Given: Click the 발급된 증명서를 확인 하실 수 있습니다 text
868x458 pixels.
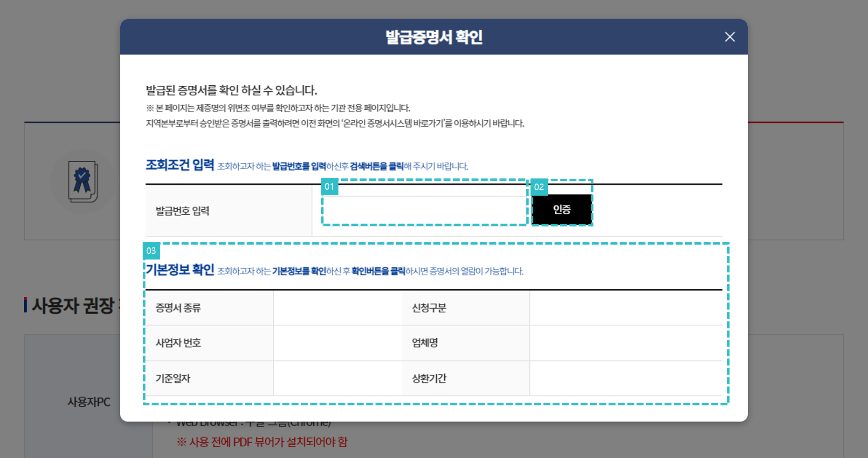Looking at the screenshot, I should [x=232, y=90].
